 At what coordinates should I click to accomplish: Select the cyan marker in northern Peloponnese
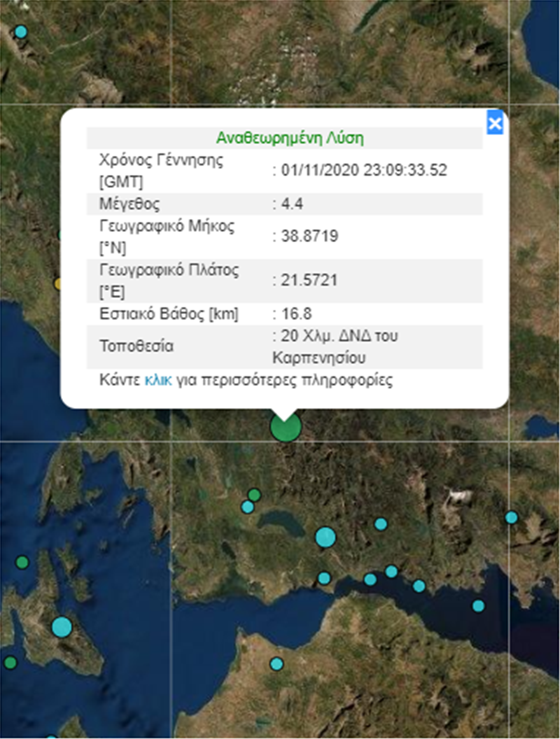pyautogui.click(x=276, y=664)
